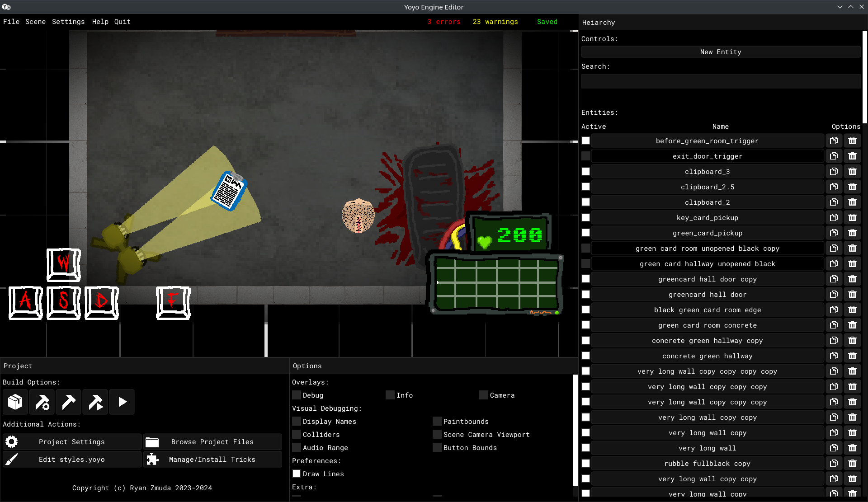
Task: Click the entity Search field
Action: tap(721, 81)
